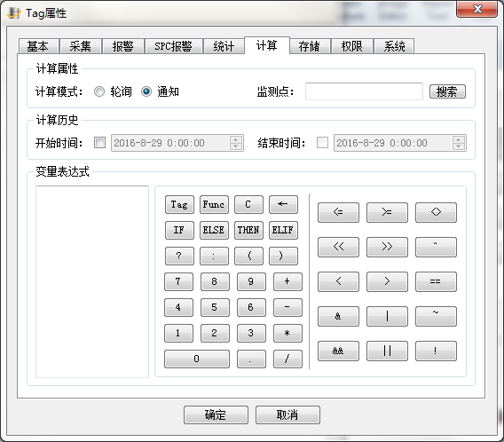Click the plus operator button
504x442 pixels.
287,281
